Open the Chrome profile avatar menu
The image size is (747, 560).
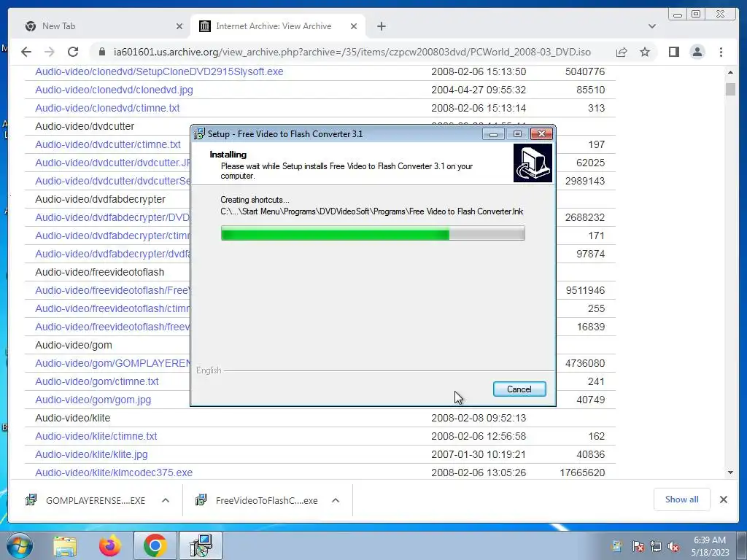[697, 52]
